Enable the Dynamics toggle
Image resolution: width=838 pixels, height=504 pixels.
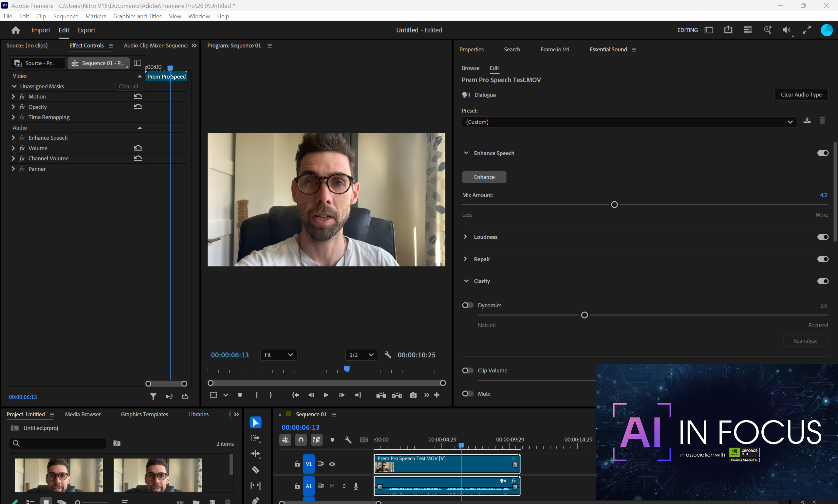[468, 305]
